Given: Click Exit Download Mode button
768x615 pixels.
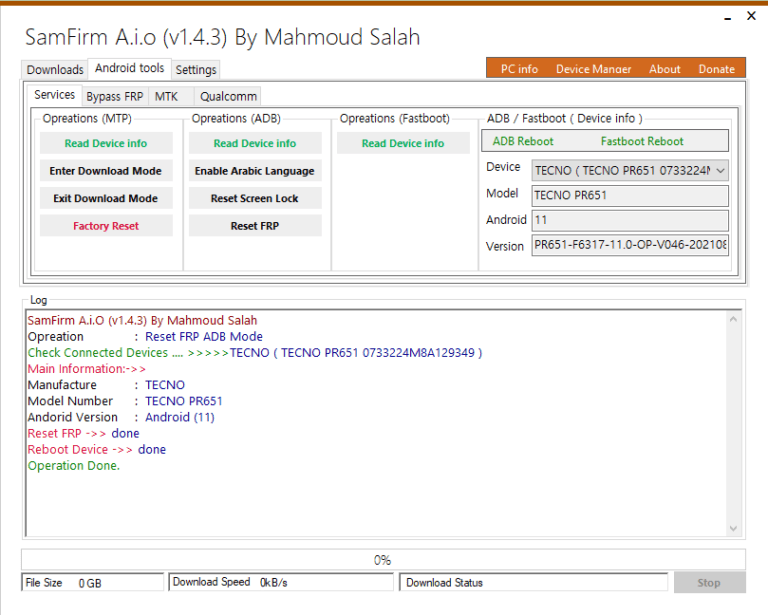Looking at the screenshot, I should click(x=106, y=198).
